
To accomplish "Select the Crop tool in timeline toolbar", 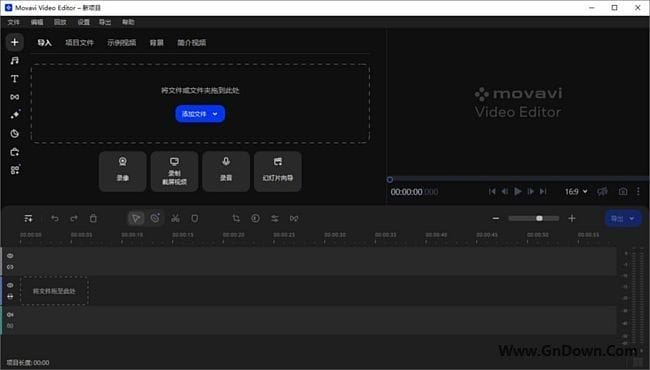I will 236,218.
